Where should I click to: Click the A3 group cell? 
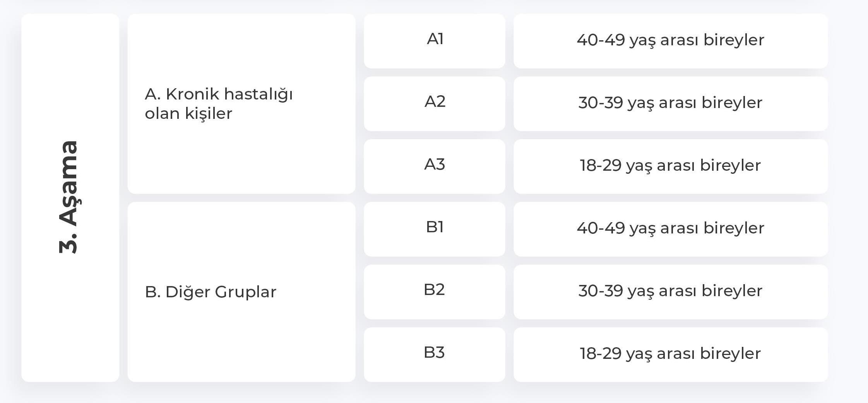(435, 166)
